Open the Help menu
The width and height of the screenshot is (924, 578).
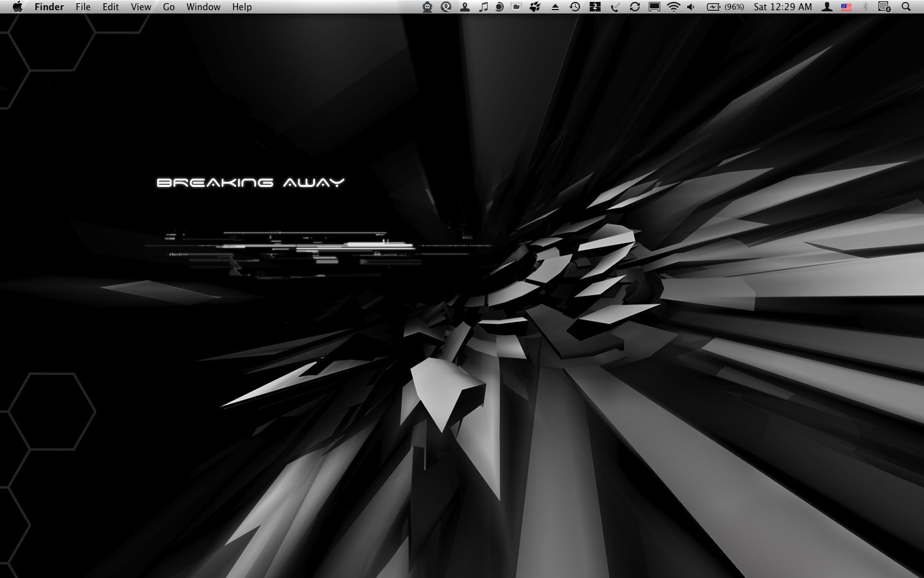pyautogui.click(x=242, y=7)
